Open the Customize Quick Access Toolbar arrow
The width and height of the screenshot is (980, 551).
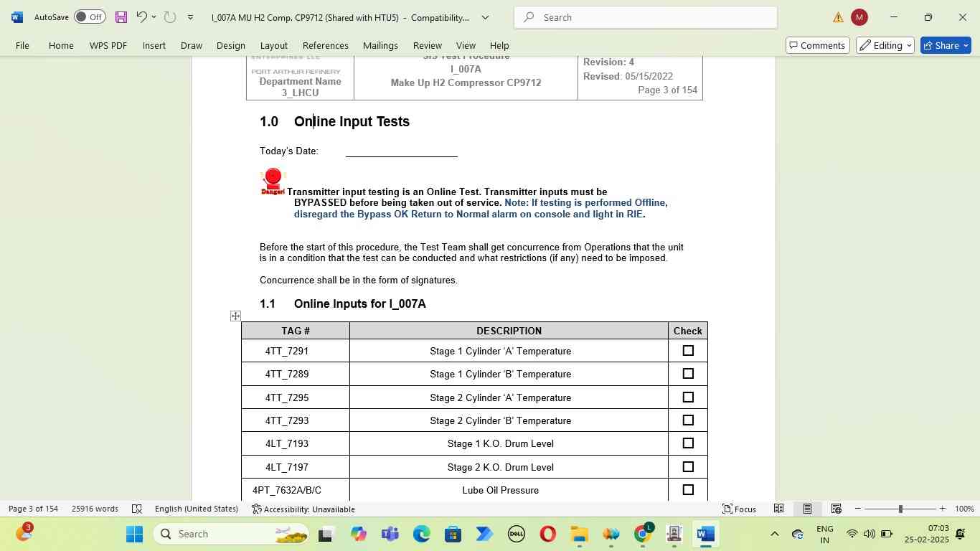click(x=190, y=17)
